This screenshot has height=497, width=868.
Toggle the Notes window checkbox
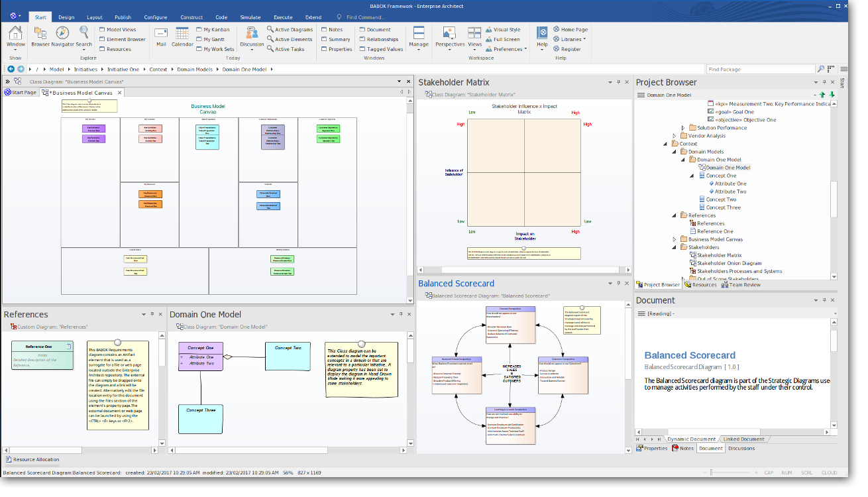tap(324, 30)
